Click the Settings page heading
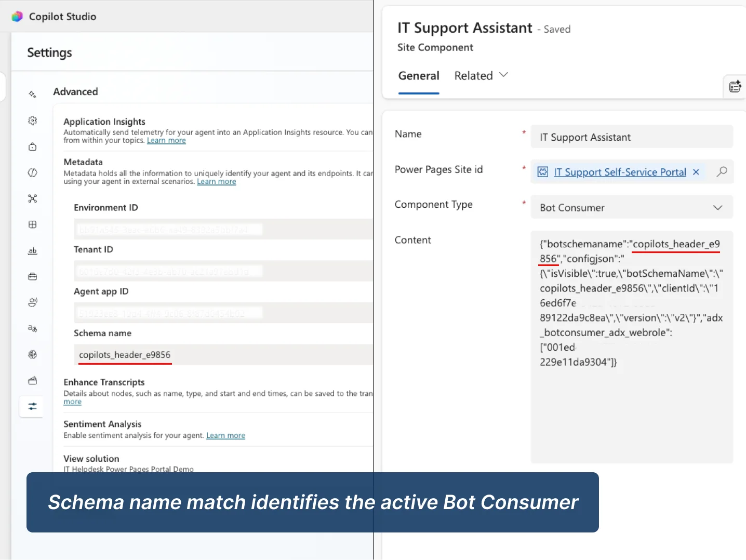 (x=49, y=52)
